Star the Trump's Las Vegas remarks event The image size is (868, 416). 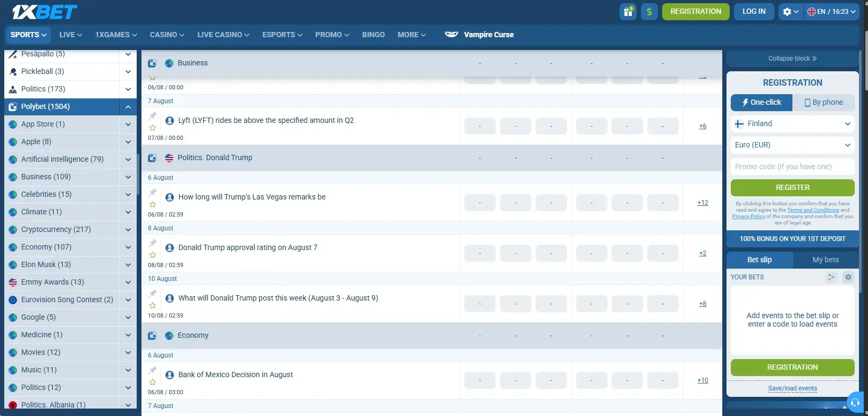[153, 204]
